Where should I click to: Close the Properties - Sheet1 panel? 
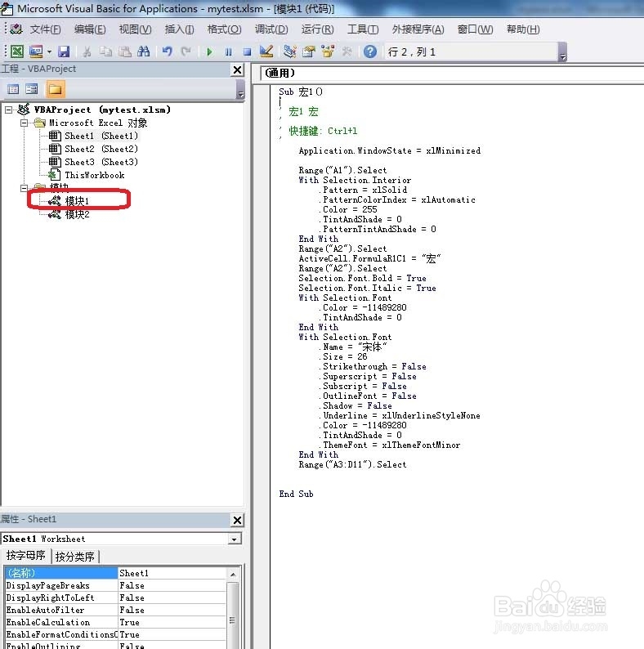(237, 520)
